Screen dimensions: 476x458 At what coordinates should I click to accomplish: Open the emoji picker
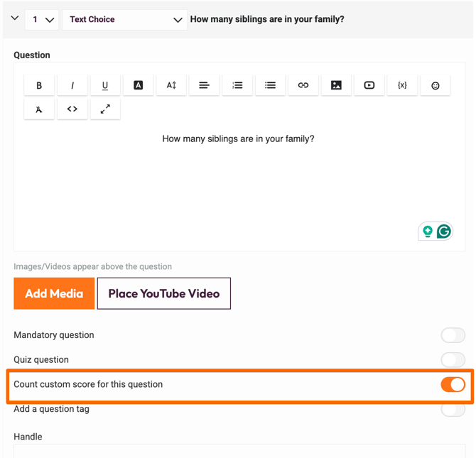pyautogui.click(x=436, y=85)
